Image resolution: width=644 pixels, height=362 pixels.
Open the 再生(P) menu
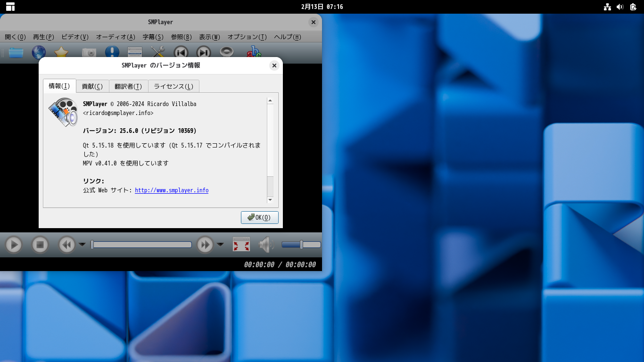44,37
